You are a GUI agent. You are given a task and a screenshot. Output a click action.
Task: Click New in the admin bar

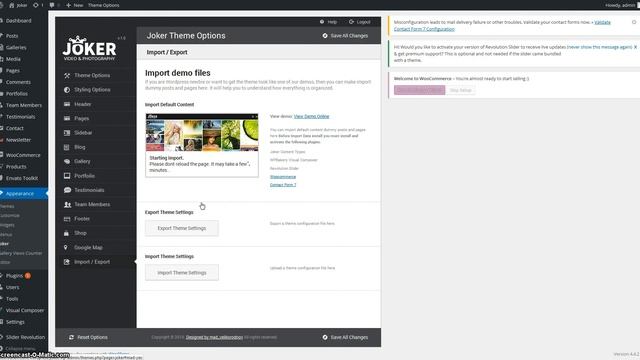point(75,5)
